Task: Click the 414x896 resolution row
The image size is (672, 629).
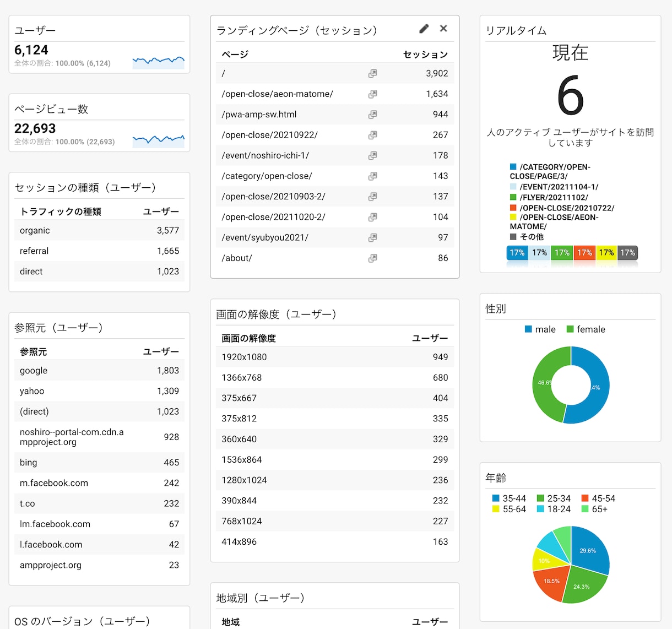Action: pos(335,542)
